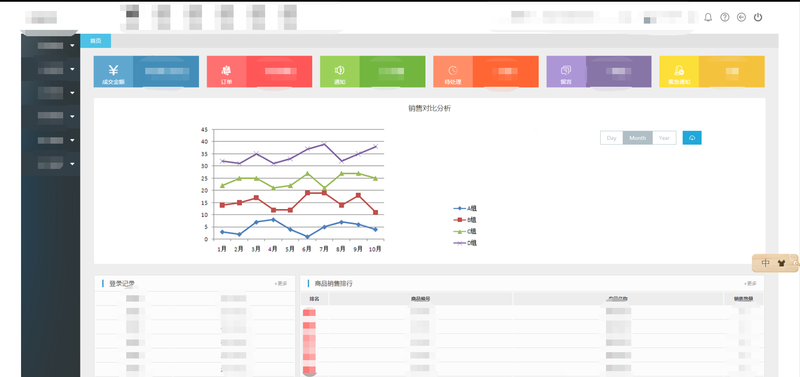Click the yen 成交金额 icon tile
Image resolution: width=800 pixels, height=377 pixels.
pyautogui.click(x=113, y=71)
